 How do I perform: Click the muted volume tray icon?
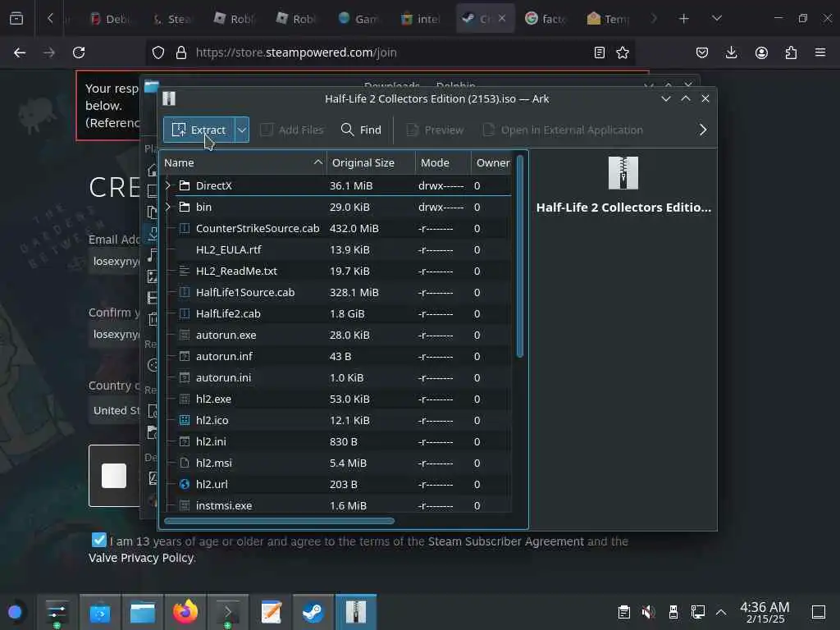coord(648,612)
